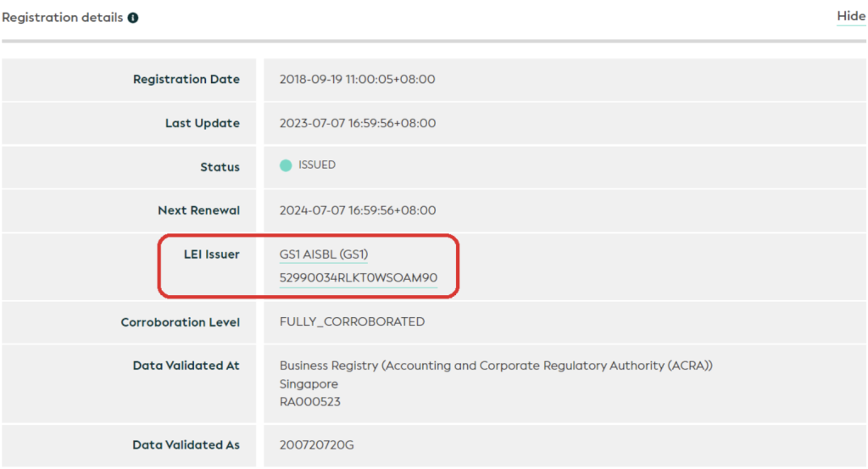This screenshot has width=868, height=469.
Task: Click the FULLY_CORROBORATED value
Action: tap(352, 322)
